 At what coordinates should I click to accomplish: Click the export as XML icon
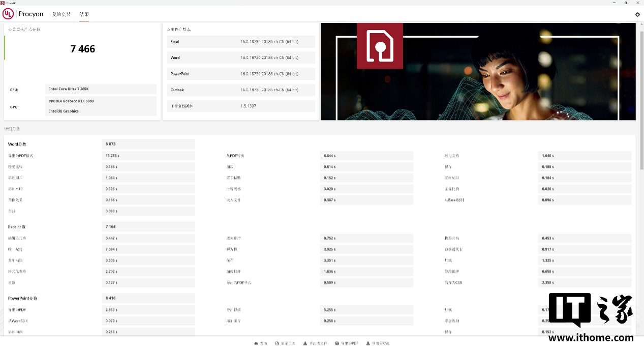coord(367,343)
